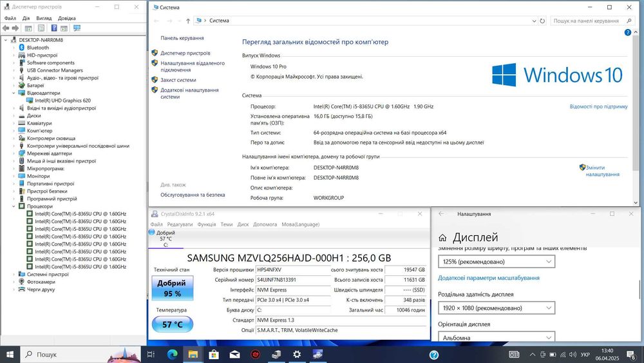Image resolution: width=644 pixels, height=363 pixels.
Task: Click Панель керування link in Система sidebar
Action: click(182, 38)
